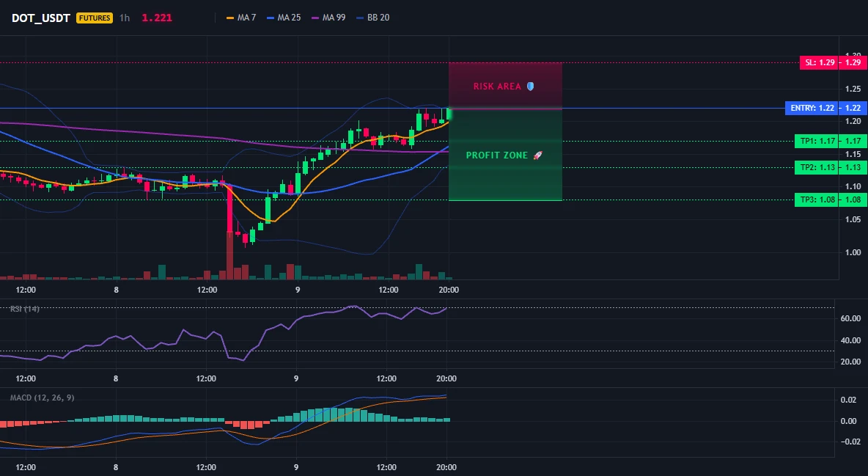Click 1.00 on the price axis
The image size is (868, 476).
coord(853,252)
